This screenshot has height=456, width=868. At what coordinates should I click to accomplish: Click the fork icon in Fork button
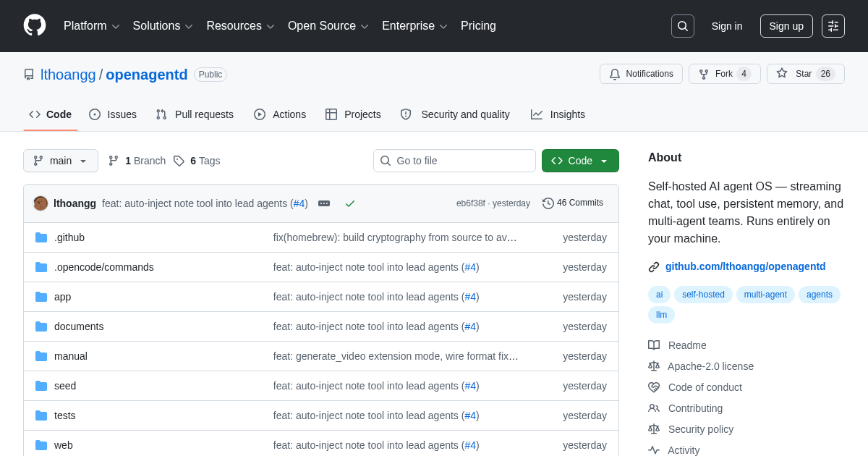(x=704, y=74)
